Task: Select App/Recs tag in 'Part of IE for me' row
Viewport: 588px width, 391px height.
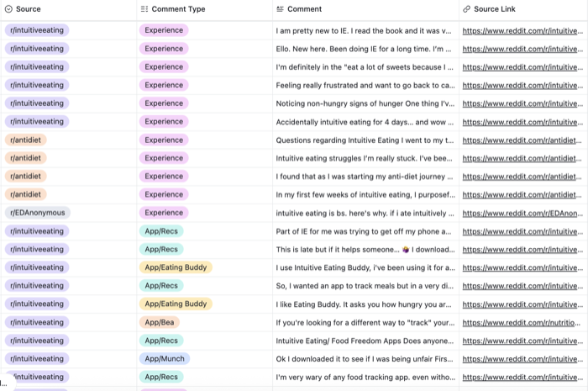Action: point(161,231)
